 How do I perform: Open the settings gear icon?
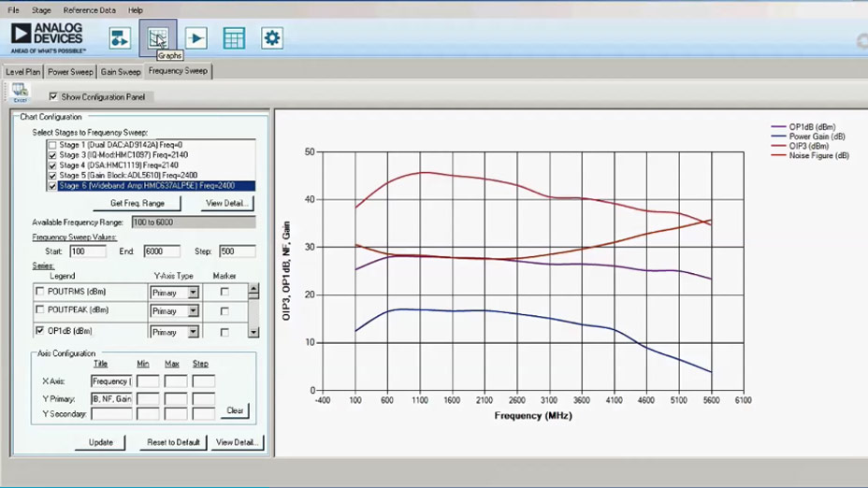(x=272, y=38)
